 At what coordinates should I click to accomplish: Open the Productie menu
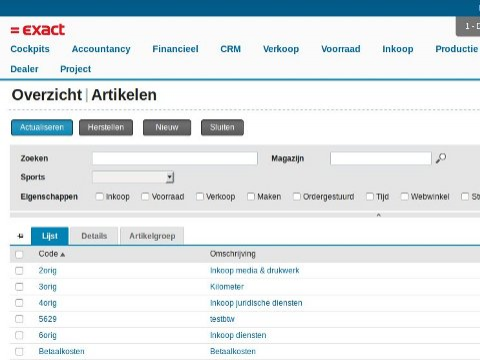coord(457,49)
